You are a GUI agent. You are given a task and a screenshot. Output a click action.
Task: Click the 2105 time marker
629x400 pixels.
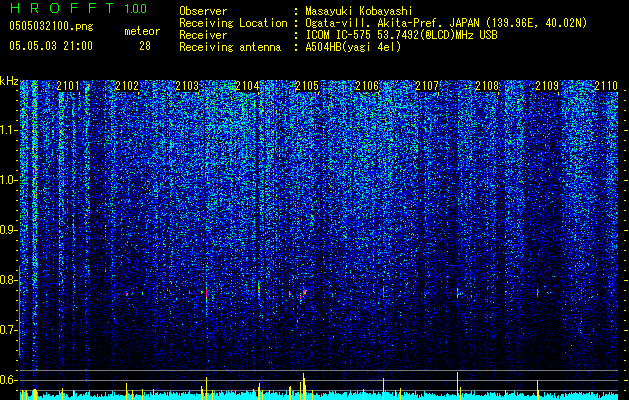[x=307, y=85]
